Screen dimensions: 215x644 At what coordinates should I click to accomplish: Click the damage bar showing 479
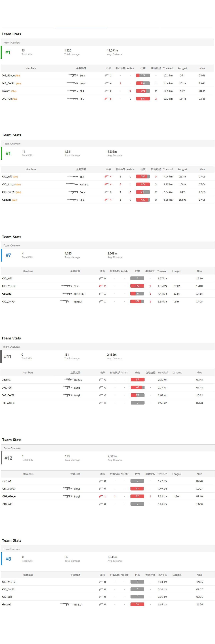(143, 184)
